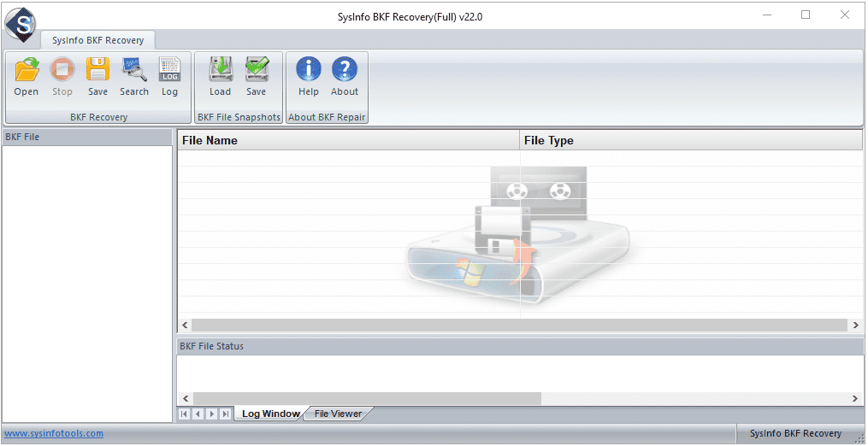Click the BKF Recovery group label
The width and height of the screenshot is (868, 446).
coord(98,117)
